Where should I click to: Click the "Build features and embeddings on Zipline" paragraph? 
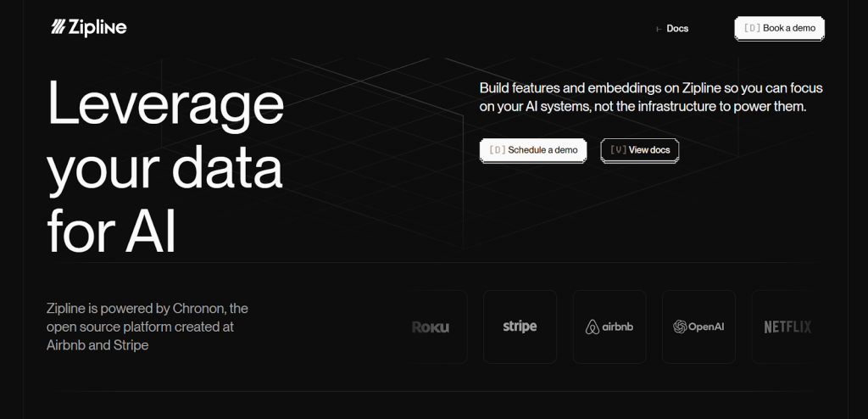(x=651, y=97)
